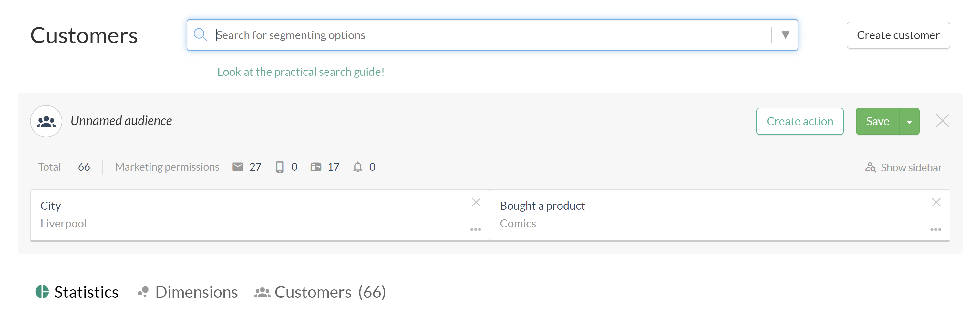The width and height of the screenshot is (980, 320).
Task: Remove the Bought a product filter
Action: pos(936,202)
